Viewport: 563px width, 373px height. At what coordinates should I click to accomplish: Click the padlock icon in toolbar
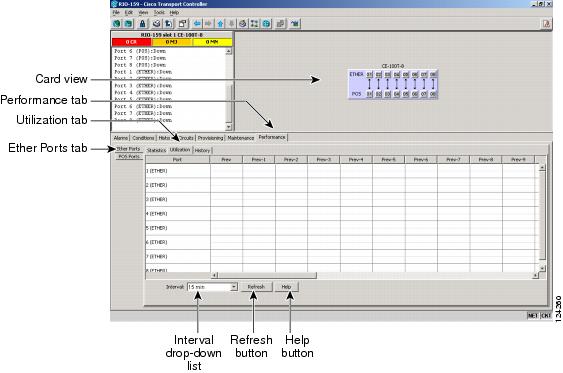tap(142, 24)
